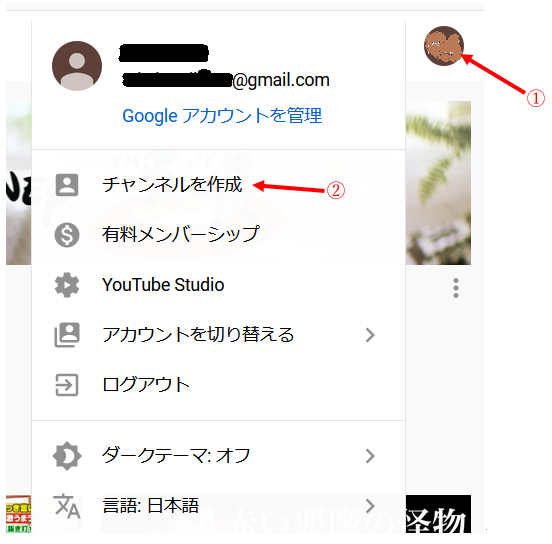Click the @gmail.com email address text
552x544 pixels.
[x=227, y=80]
